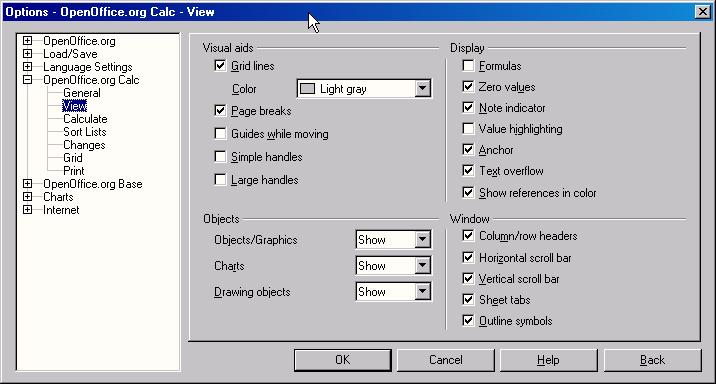Open Help for this dialog
716x384 pixels.
pyautogui.click(x=548, y=360)
